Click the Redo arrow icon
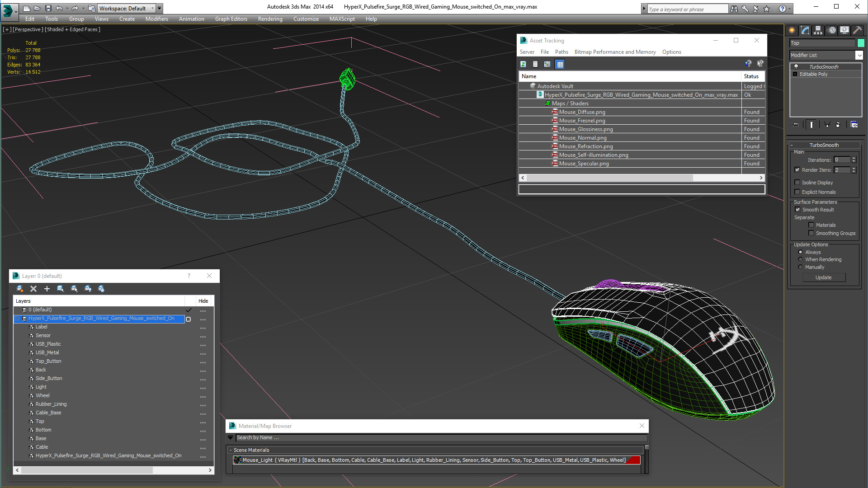 pos(75,8)
